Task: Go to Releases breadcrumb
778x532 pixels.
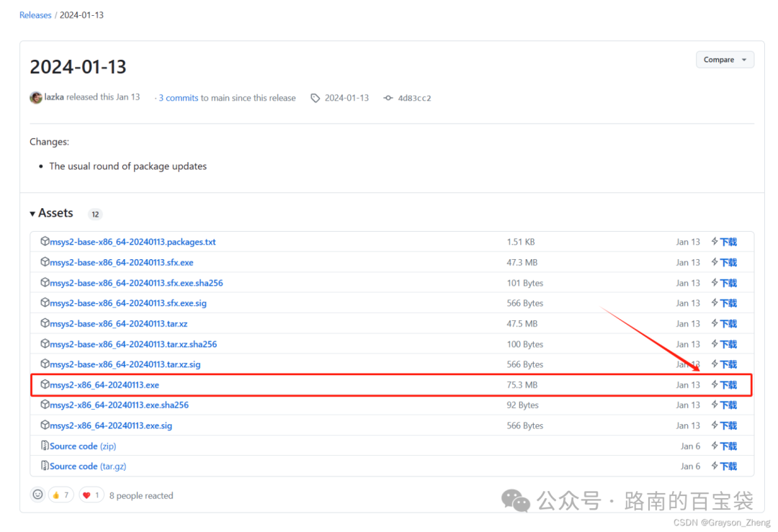Action: pos(35,15)
